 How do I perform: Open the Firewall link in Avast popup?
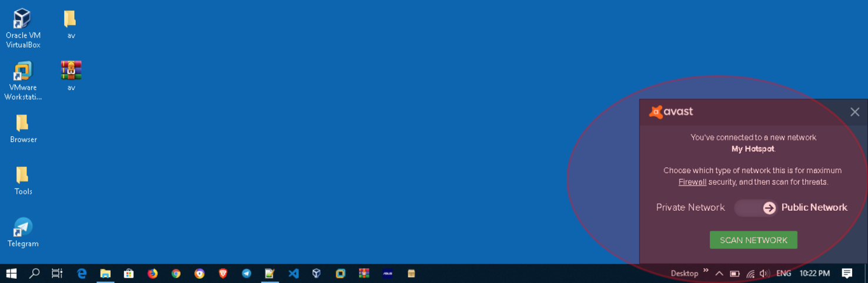pyautogui.click(x=692, y=182)
